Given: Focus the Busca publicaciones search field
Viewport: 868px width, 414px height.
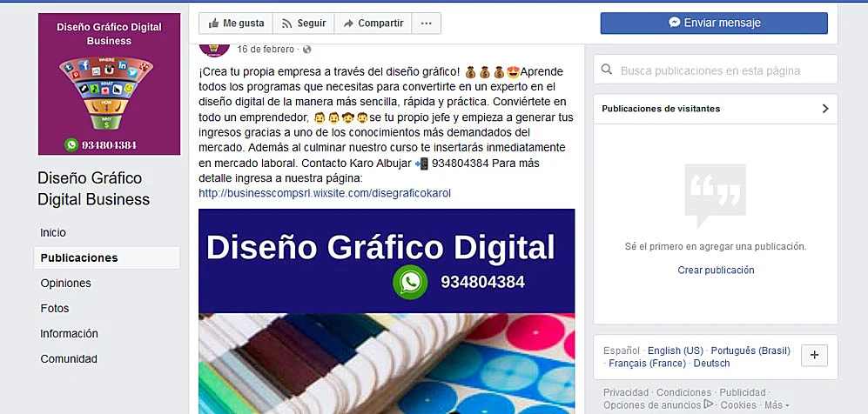Looking at the screenshot, I should [716, 70].
